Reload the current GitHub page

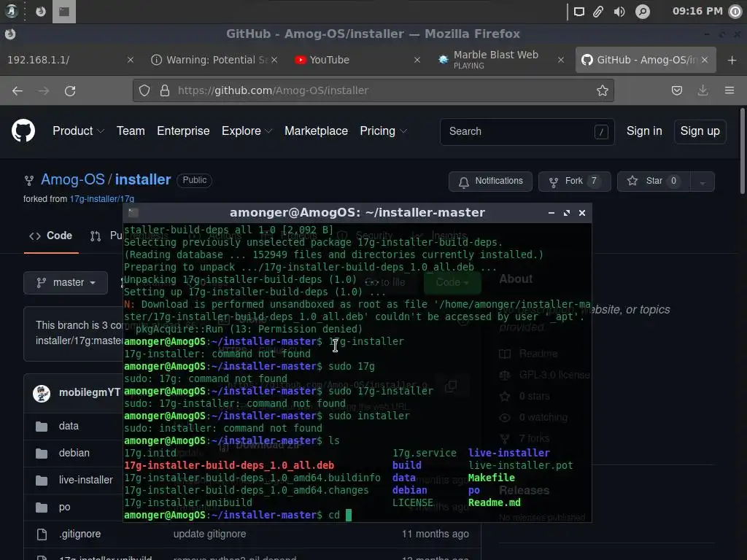tap(70, 90)
